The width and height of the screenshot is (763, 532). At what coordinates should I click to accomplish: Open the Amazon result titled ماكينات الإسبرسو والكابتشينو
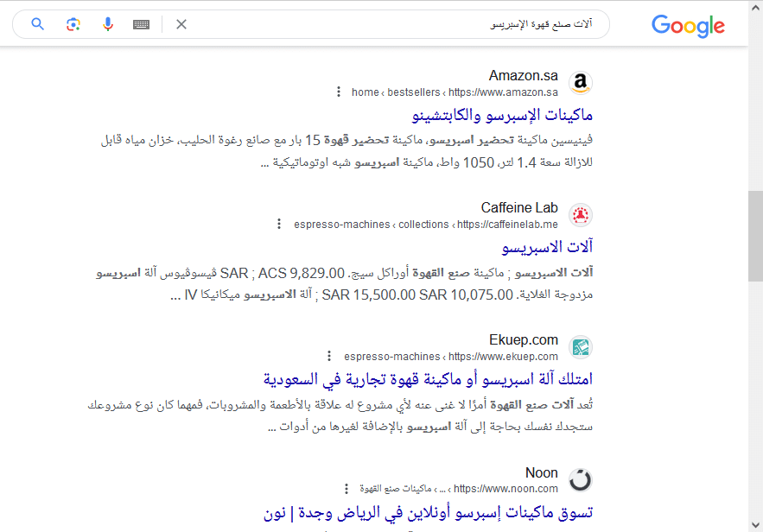[502, 115]
